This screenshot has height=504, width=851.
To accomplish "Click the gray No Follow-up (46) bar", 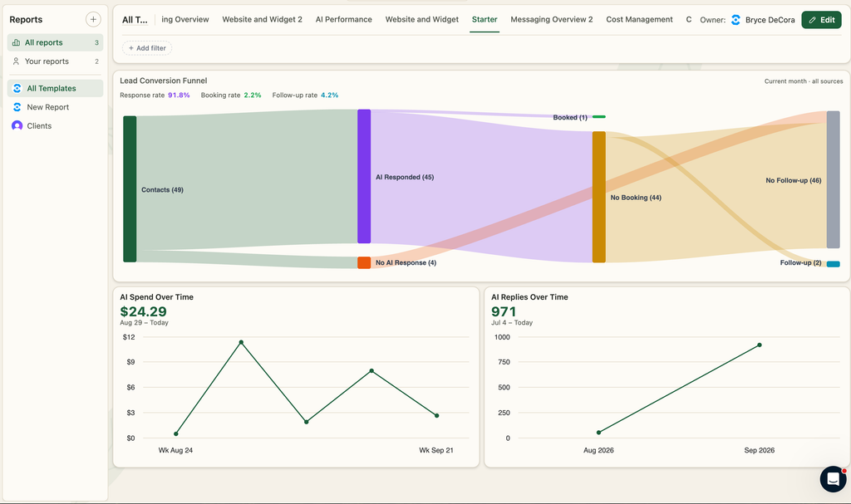I will [833, 179].
